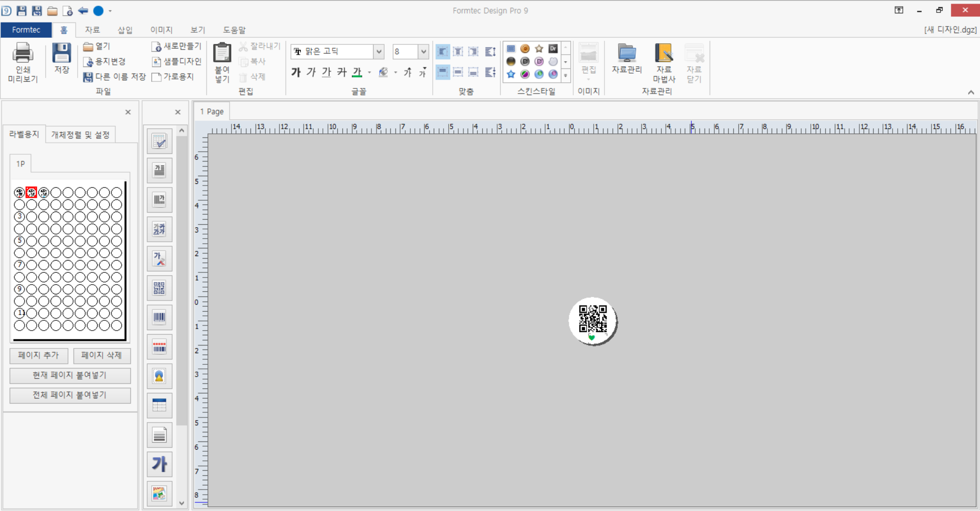980x511 pixels.
Task: Toggle center horizontal alignment
Action: click(x=458, y=52)
